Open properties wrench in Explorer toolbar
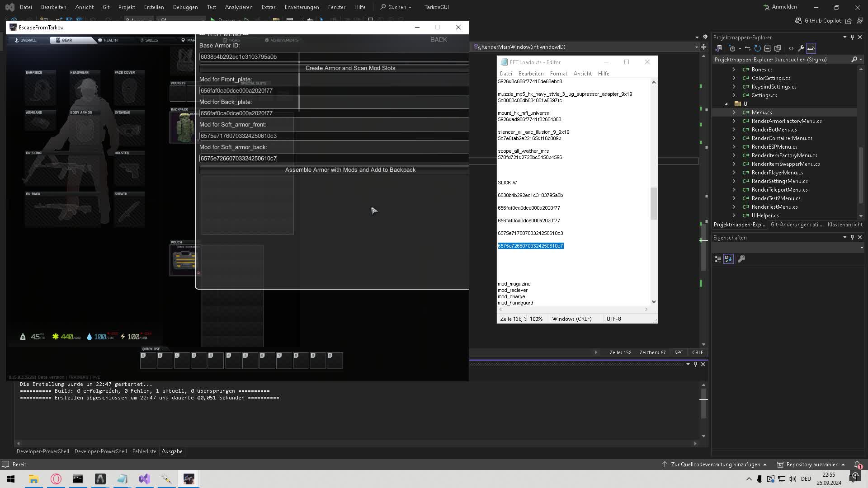The image size is (868, 488). coord(801,48)
